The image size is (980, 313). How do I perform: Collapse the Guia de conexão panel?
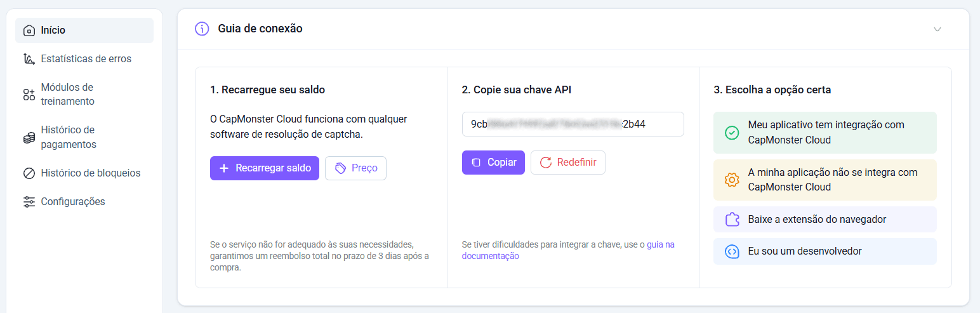coord(937,29)
